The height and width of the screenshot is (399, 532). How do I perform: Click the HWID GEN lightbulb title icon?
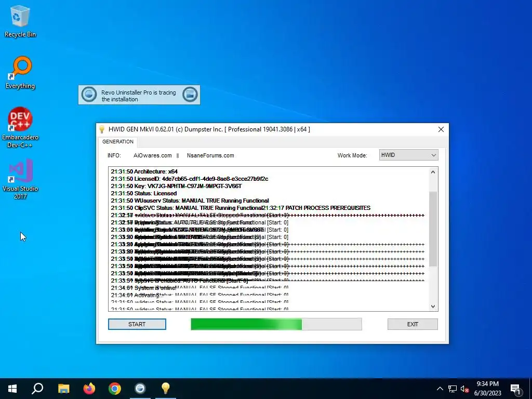pyautogui.click(x=101, y=129)
